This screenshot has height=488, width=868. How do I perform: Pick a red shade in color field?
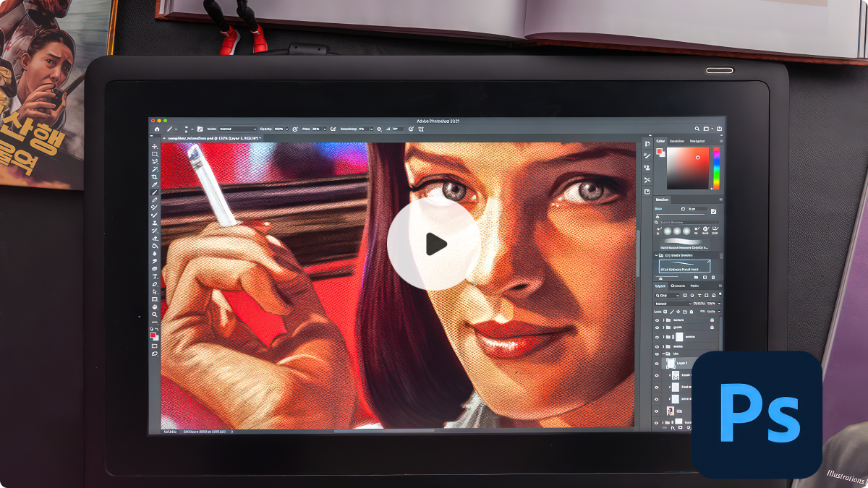(x=688, y=168)
